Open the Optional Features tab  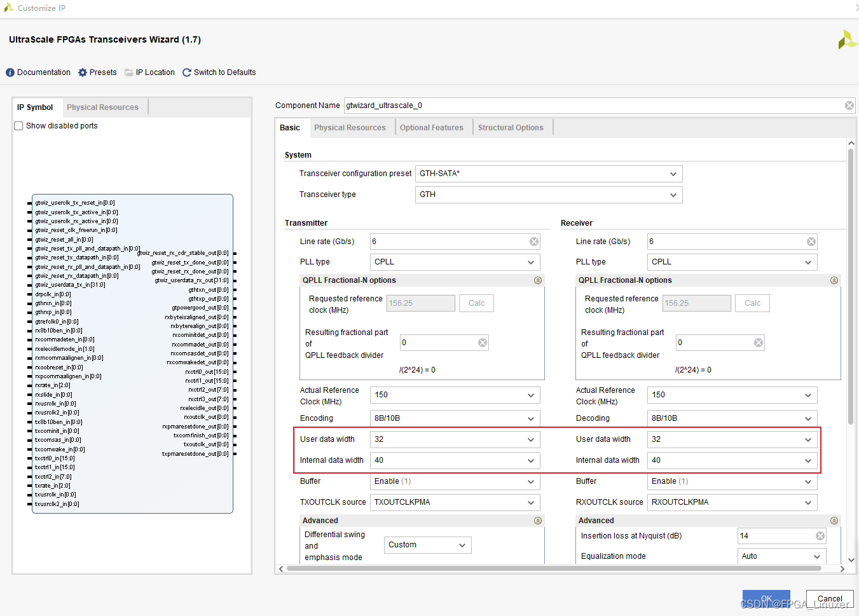pyautogui.click(x=432, y=128)
